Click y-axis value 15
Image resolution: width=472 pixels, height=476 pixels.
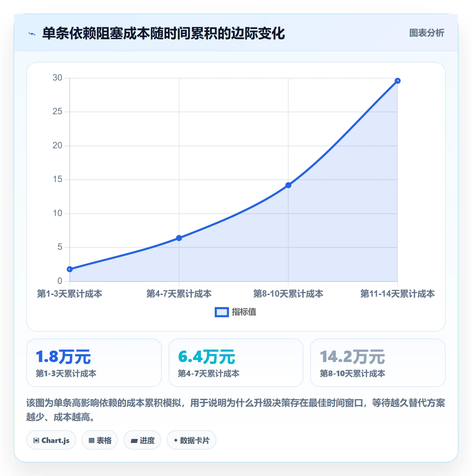[57, 179]
